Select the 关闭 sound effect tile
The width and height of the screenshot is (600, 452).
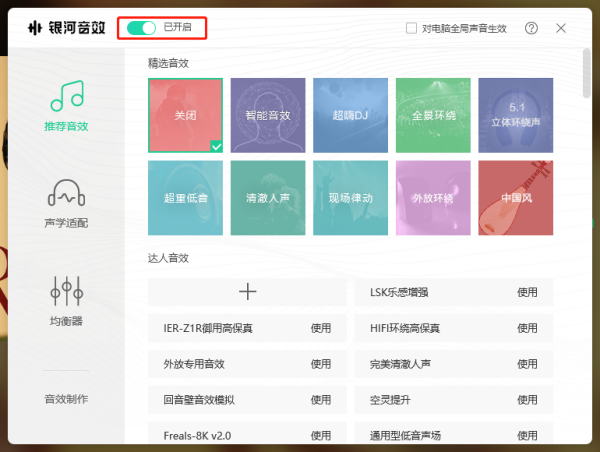[x=185, y=115]
